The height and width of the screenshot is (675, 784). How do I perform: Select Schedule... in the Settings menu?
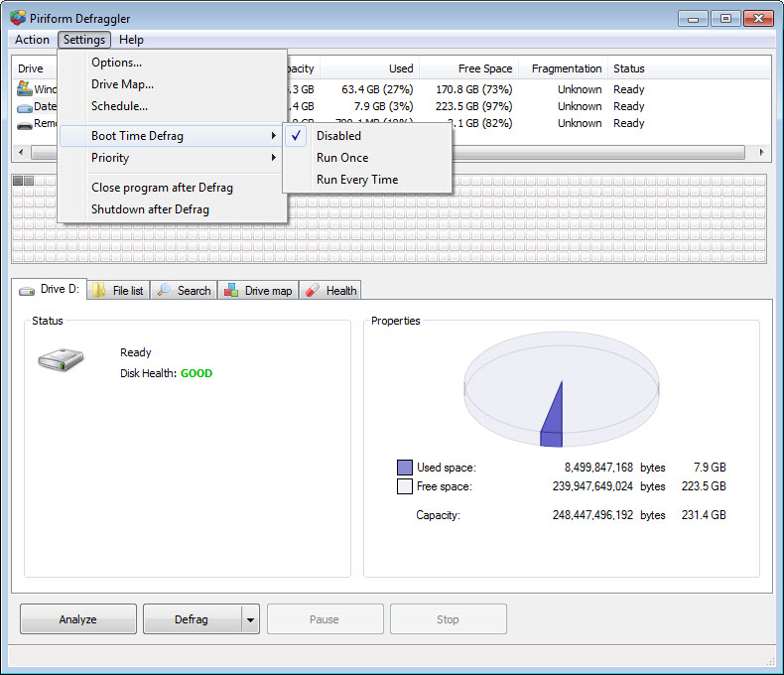(x=173, y=106)
